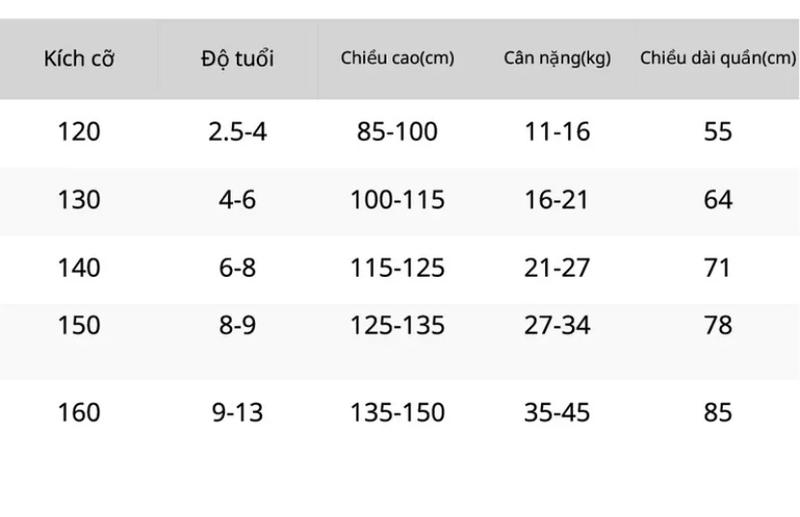Click the Chiều cao(cm) header
The image size is (800, 517).
397,58
